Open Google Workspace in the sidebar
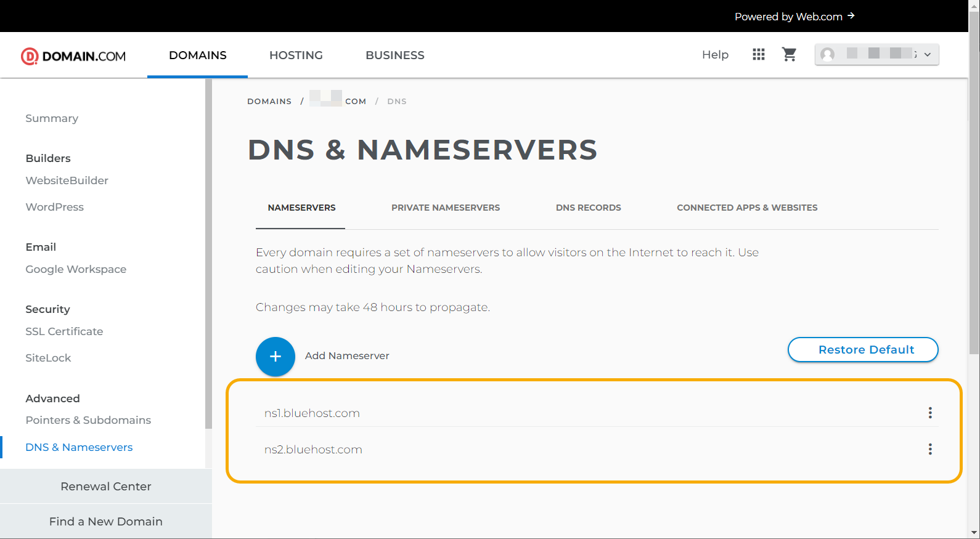980x539 pixels. [x=76, y=269]
